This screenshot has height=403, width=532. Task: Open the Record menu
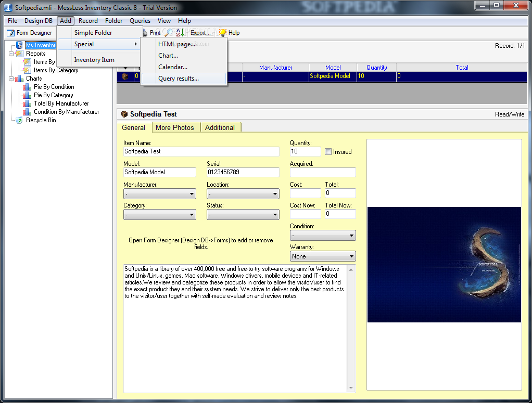coord(88,21)
